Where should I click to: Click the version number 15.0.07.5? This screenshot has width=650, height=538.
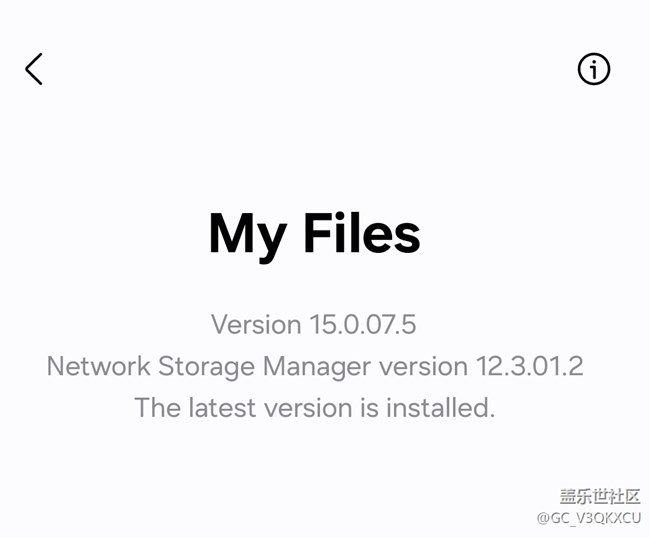click(x=363, y=324)
